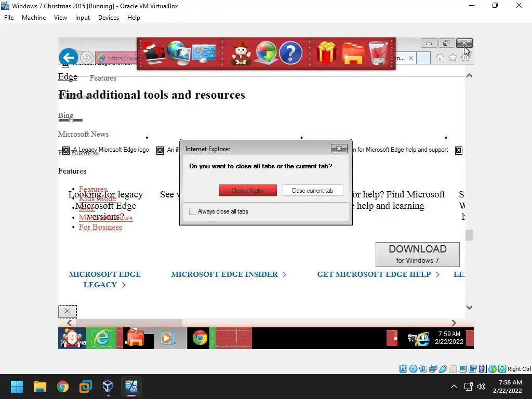Enable Always close all tabs checkbox

click(x=193, y=211)
